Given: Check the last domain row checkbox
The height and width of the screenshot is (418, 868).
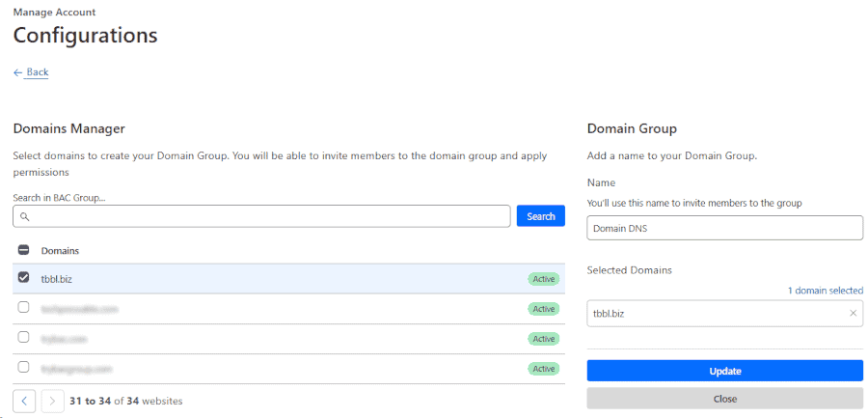Looking at the screenshot, I should pos(24,367).
